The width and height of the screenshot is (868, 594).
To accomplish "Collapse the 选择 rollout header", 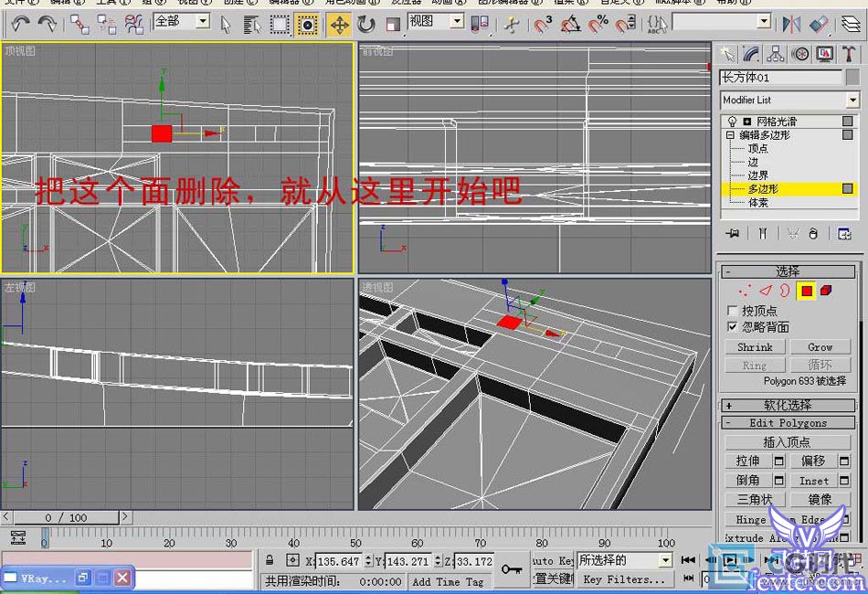I will coord(788,271).
